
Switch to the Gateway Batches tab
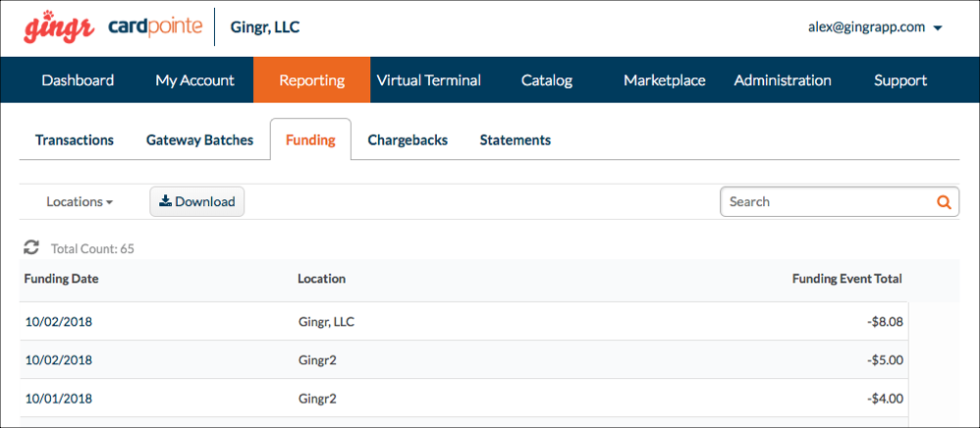[200, 140]
